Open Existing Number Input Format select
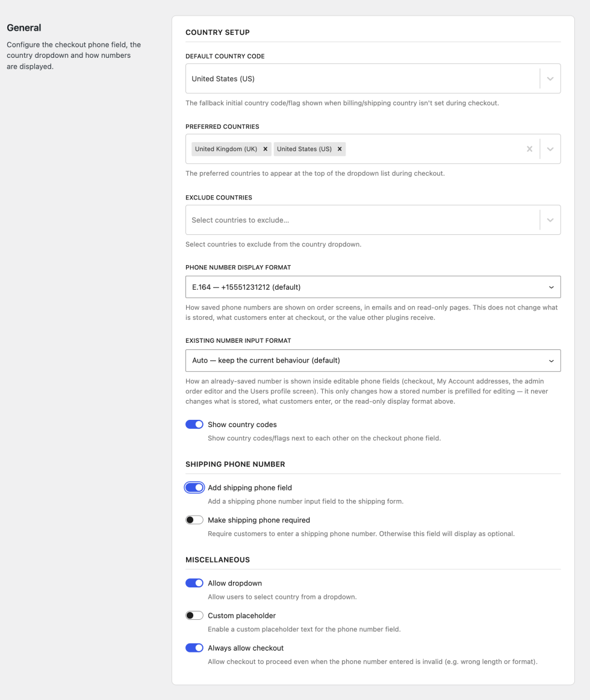 [373, 361]
